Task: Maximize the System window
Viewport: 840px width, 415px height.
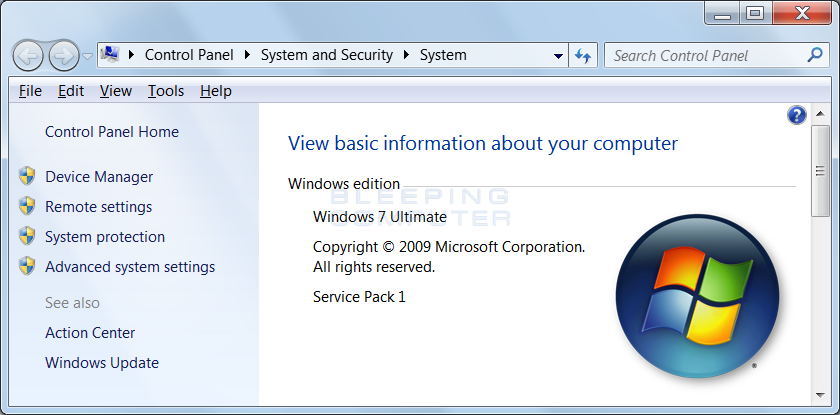Action: click(755, 14)
